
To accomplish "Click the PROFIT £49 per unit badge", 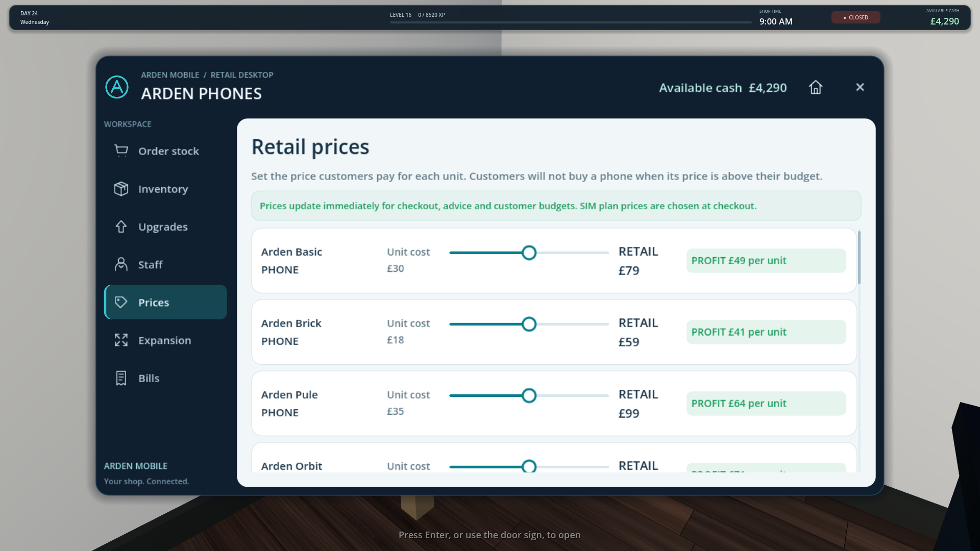I will point(766,261).
